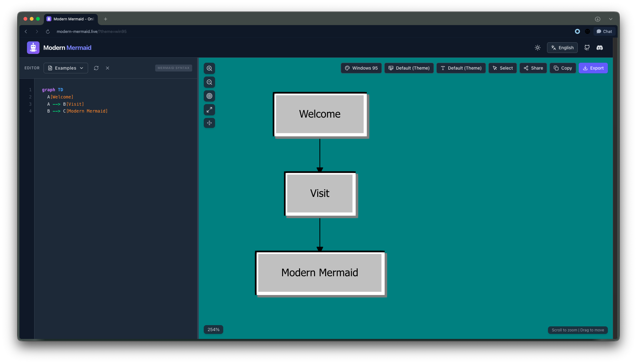Screen dimensions: 637x364
Task: Open a new browser tab
Action: click(106, 19)
